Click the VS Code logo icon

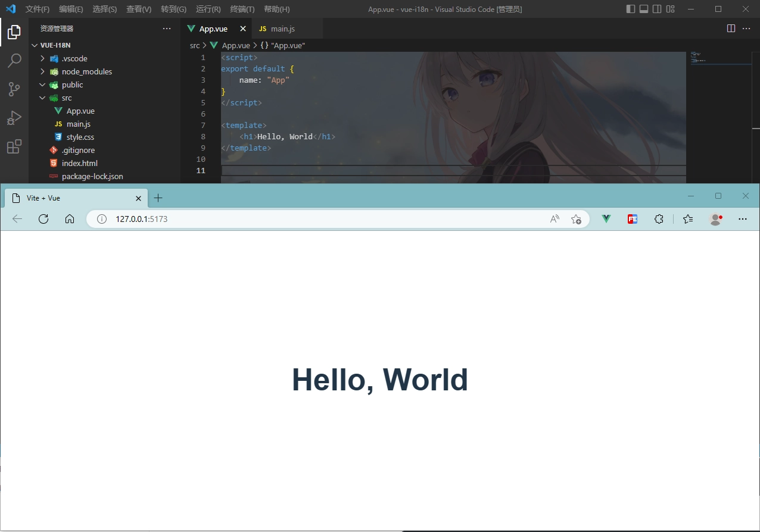[x=10, y=9]
